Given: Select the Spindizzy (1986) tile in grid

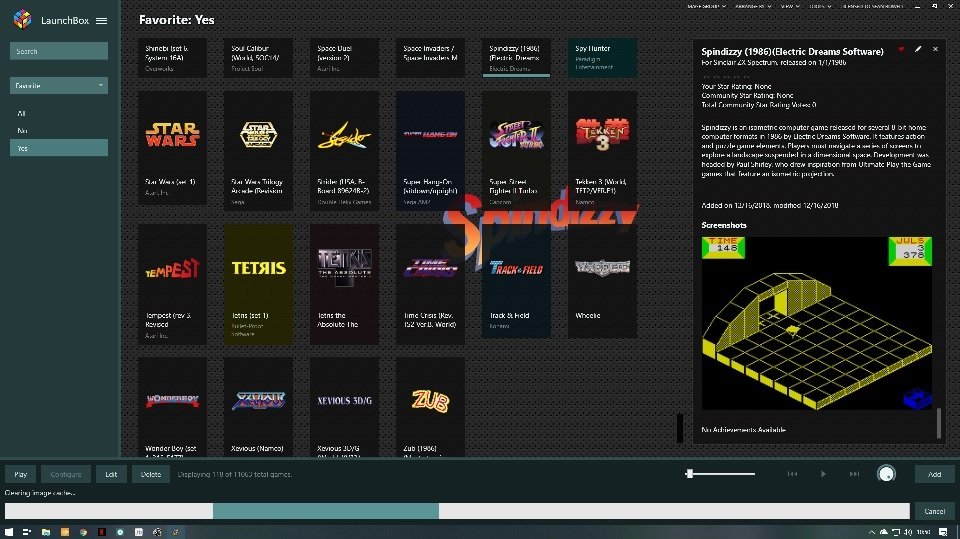Looking at the screenshot, I should 516,58.
